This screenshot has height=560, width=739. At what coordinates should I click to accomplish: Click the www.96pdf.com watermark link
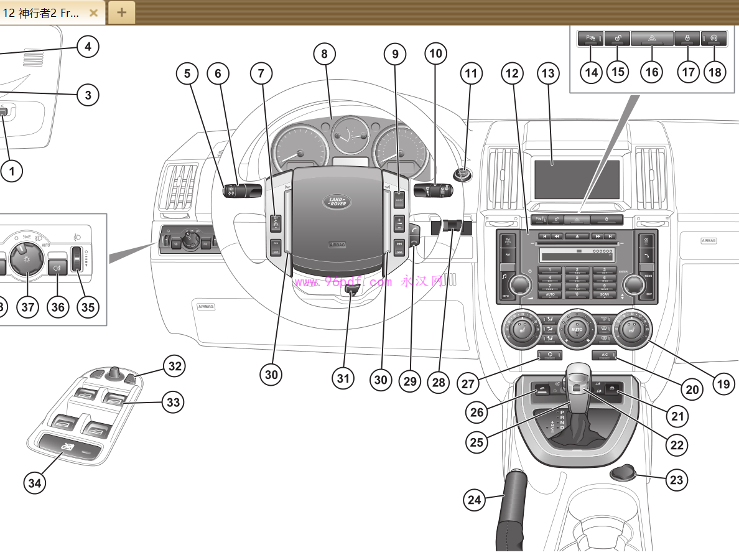pyautogui.click(x=343, y=282)
